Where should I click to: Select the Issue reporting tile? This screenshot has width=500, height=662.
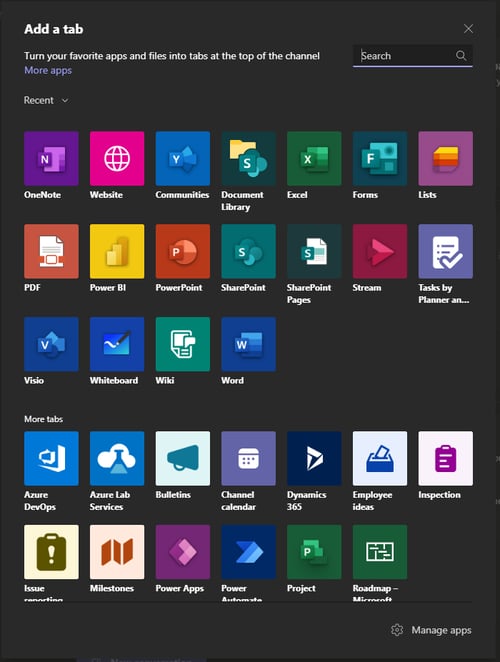tap(51, 552)
